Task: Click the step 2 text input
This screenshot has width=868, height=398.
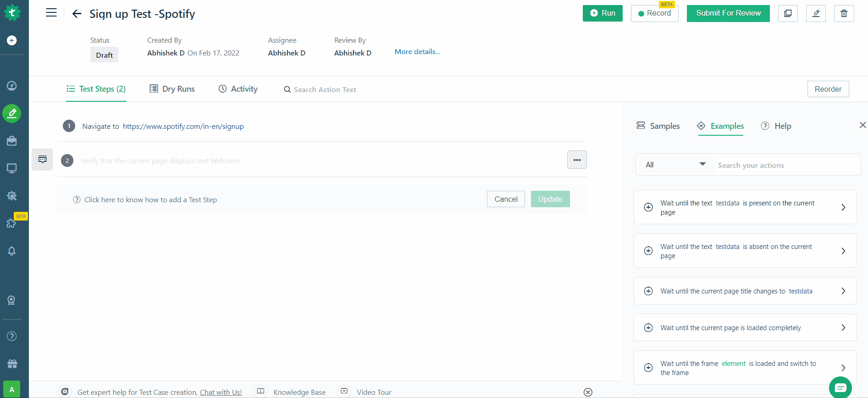Action: pos(321,160)
